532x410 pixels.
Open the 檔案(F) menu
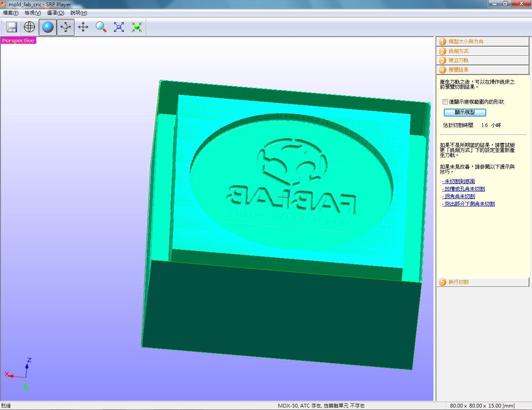point(11,13)
